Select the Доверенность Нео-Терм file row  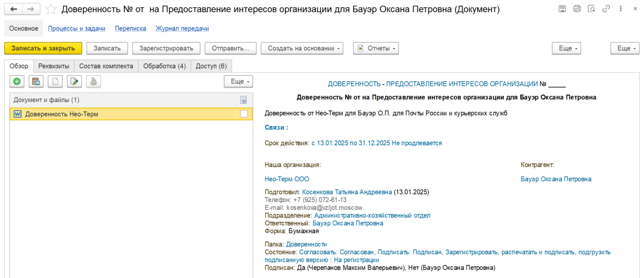pyautogui.click(x=130, y=114)
